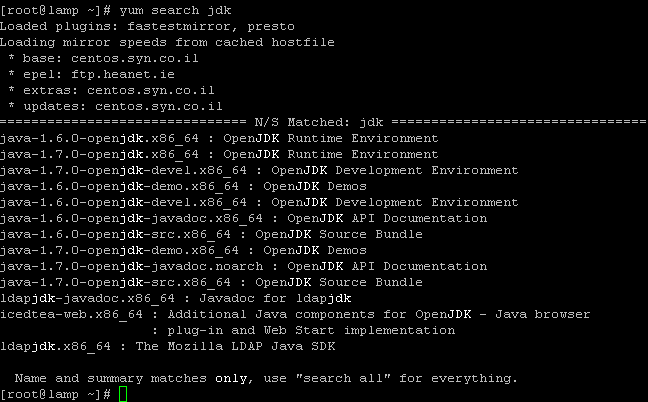
Task: Click the epel mirror ftp.heanet.ie text
Action: (x=123, y=74)
